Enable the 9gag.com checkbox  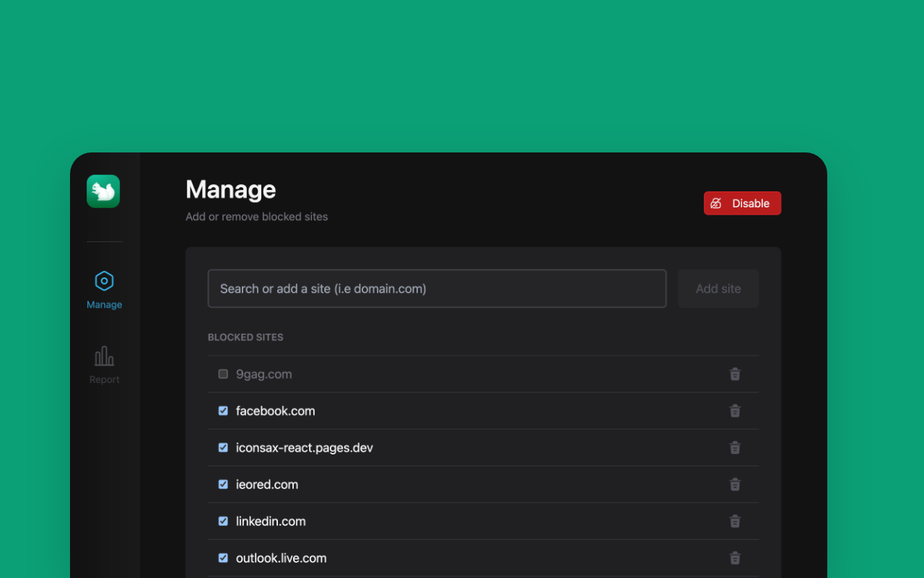223,374
